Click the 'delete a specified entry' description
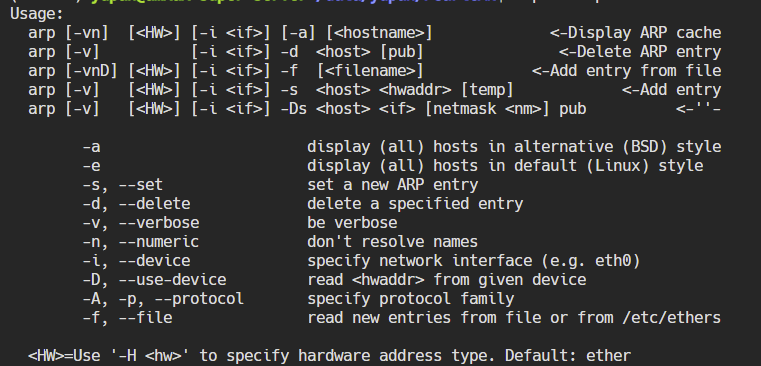The height and width of the screenshot is (366, 761). [415, 203]
